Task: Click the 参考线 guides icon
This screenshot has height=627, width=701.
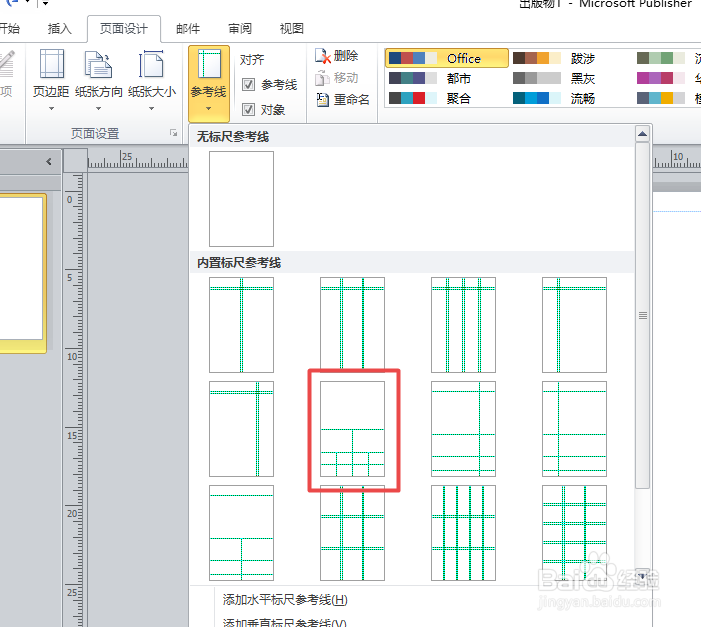Action: click(x=209, y=65)
